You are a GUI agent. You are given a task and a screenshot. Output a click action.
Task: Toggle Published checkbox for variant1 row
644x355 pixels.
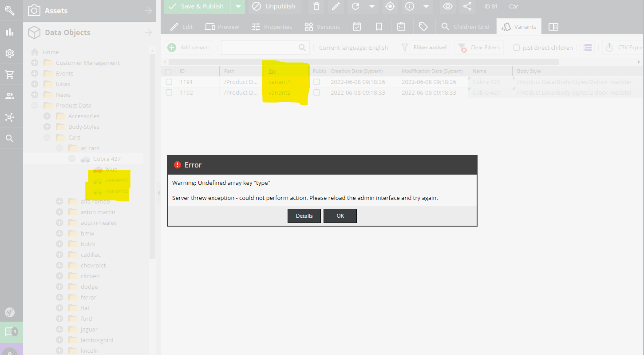316,82
